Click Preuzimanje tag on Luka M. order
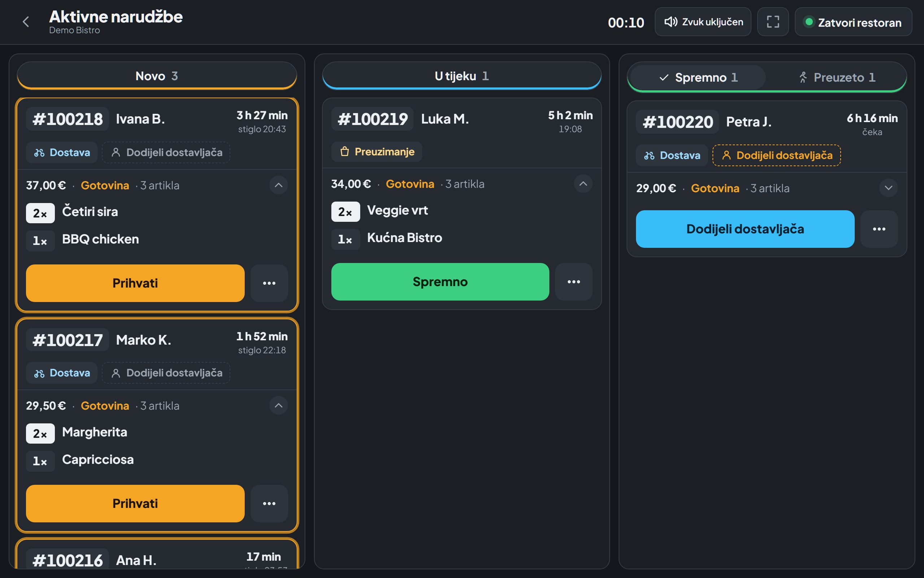This screenshot has width=924, height=578. 376,152
